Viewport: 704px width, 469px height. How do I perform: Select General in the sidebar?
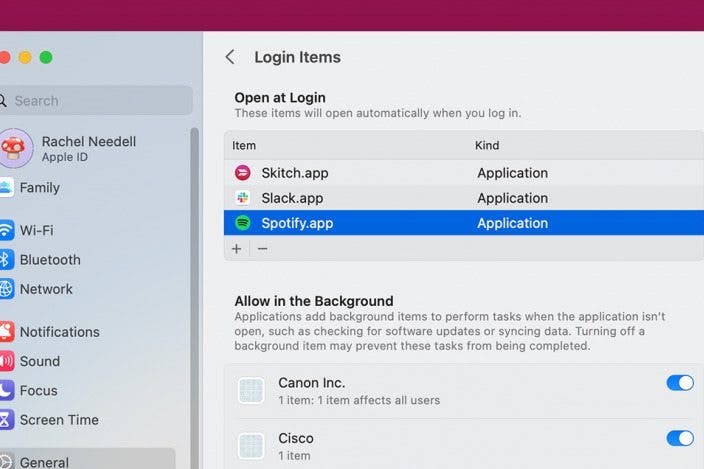88,460
